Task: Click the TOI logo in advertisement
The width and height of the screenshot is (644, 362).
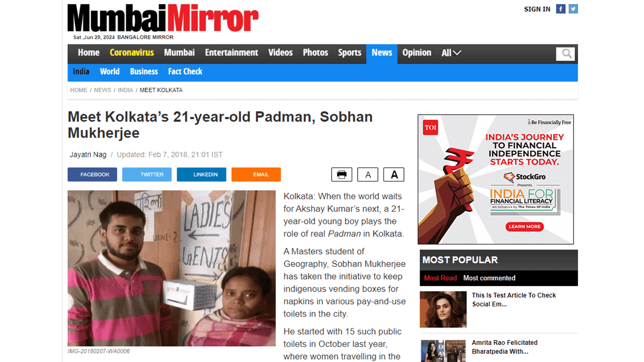Action: (430, 128)
